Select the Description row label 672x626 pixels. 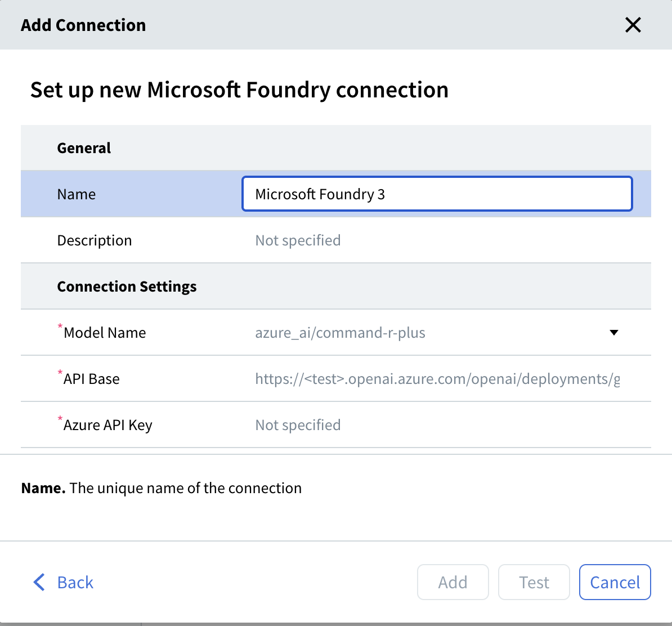pos(95,240)
